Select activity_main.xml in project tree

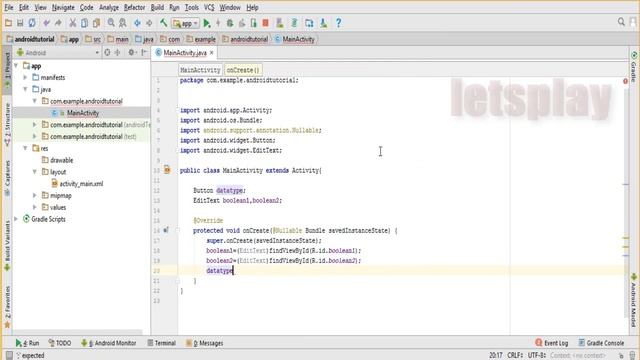tap(81, 184)
